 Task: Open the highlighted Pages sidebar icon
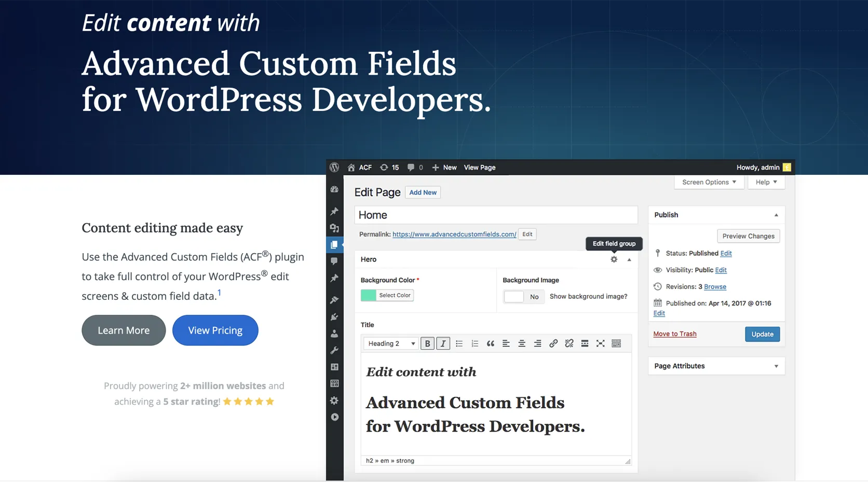click(334, 244)
